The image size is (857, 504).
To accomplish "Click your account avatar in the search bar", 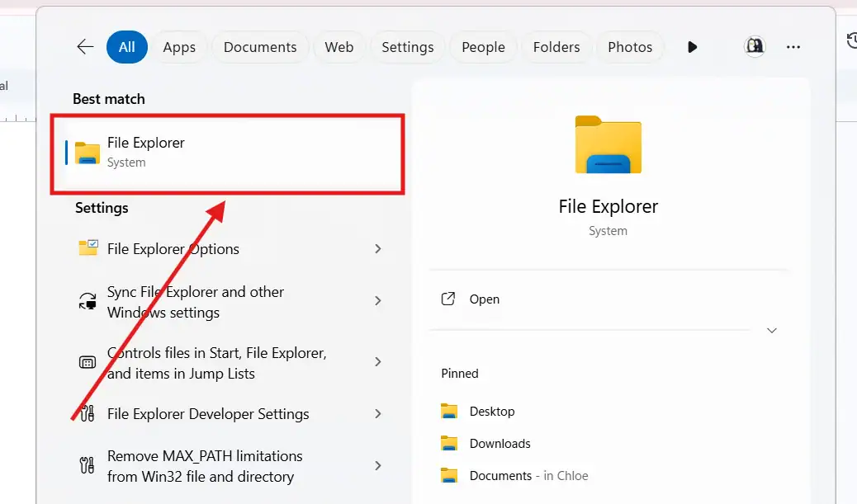I will 754,47.
